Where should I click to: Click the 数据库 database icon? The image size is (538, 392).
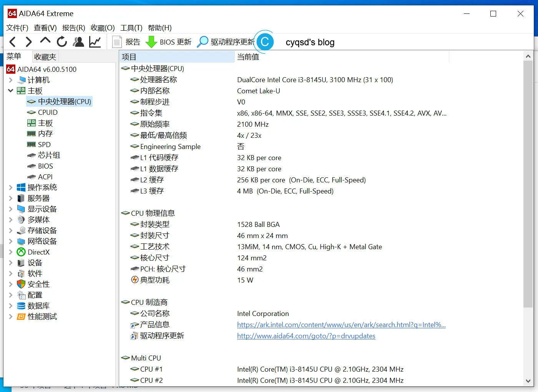(21, 306)
